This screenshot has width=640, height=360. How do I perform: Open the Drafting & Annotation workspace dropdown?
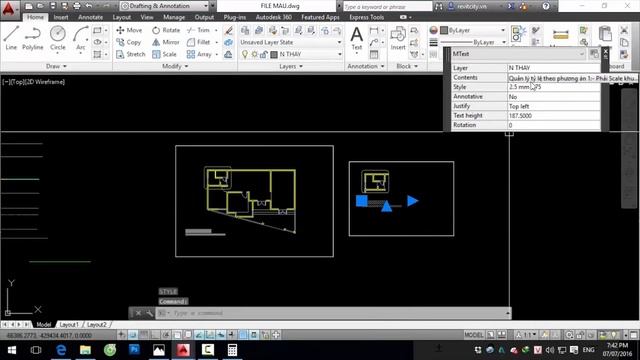(164, 6)
